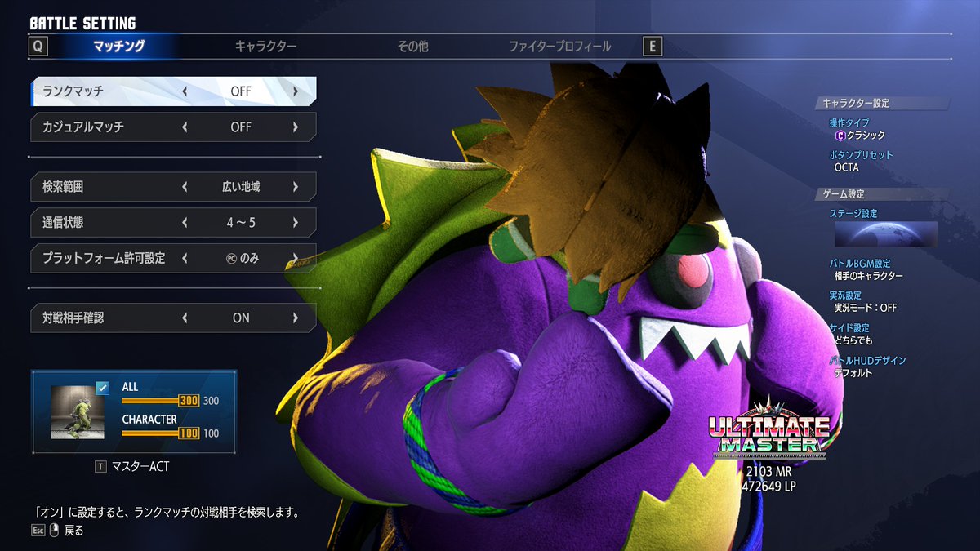The width and height of the screenshot is (980, 551).
Task: Click the ランクマッチ label
Action: click(x=73, y=91)
